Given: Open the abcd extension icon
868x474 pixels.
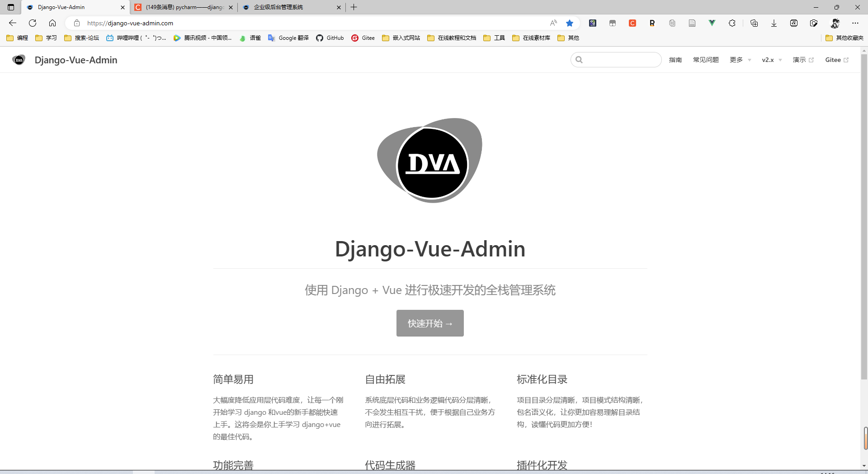Looking at the screenshot, I should [593, 23].
